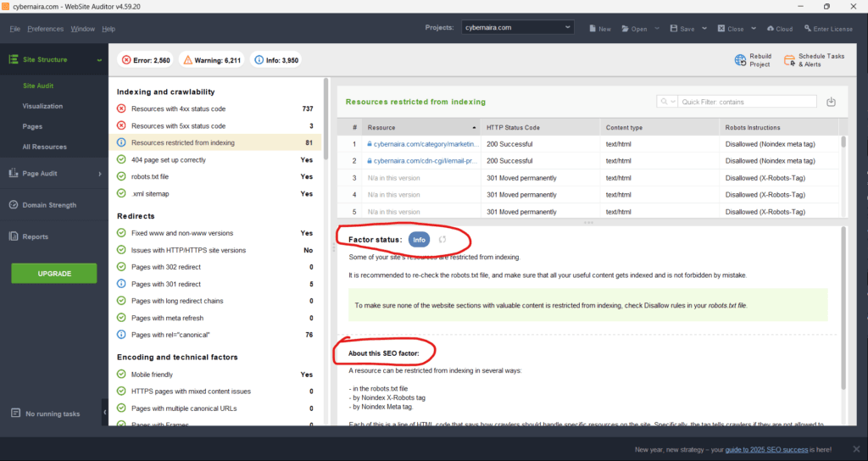Select Site Audit in the sidebar
This screenshot has height=461, width=868.
(x=38, y=86)
